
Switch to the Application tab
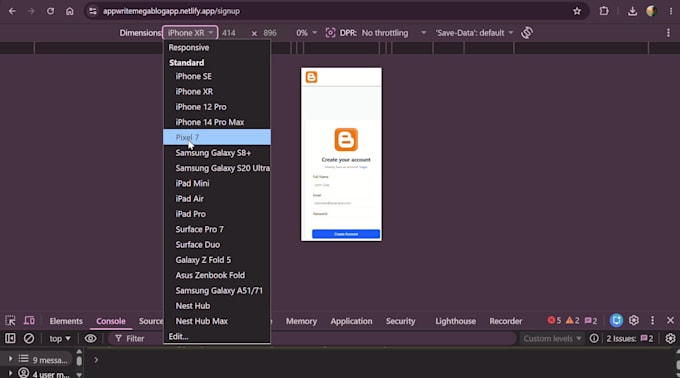coord(351,321)
